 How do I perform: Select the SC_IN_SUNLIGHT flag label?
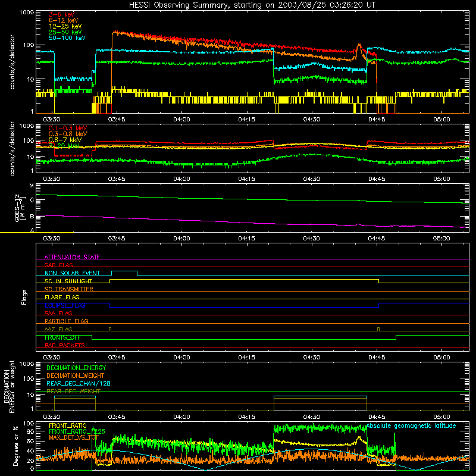coord(68,281)
